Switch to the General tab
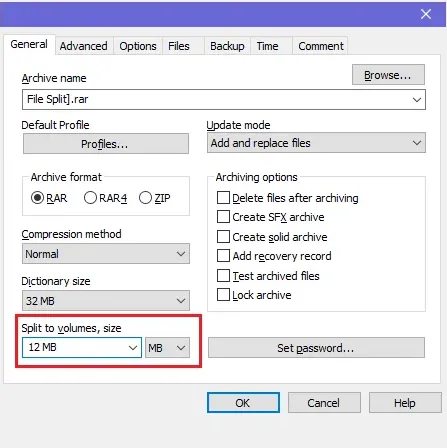This screenshot has width=447, height=448. (29, 44)
